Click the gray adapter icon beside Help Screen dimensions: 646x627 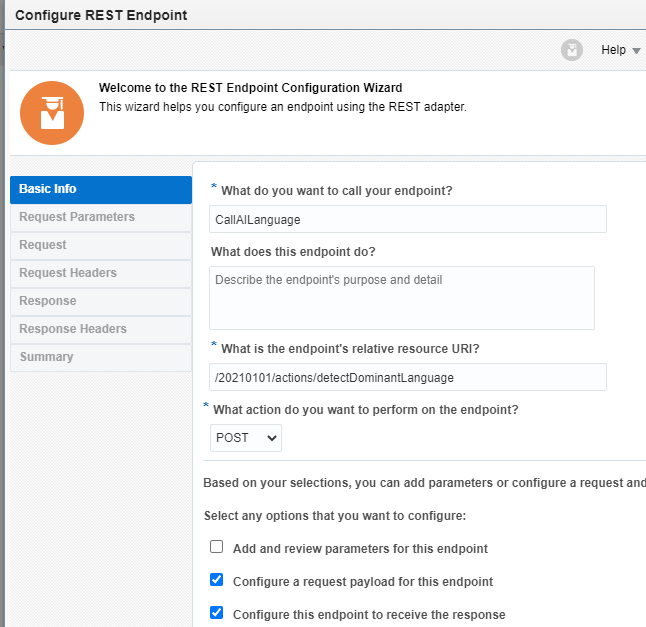tap(572, 50)
